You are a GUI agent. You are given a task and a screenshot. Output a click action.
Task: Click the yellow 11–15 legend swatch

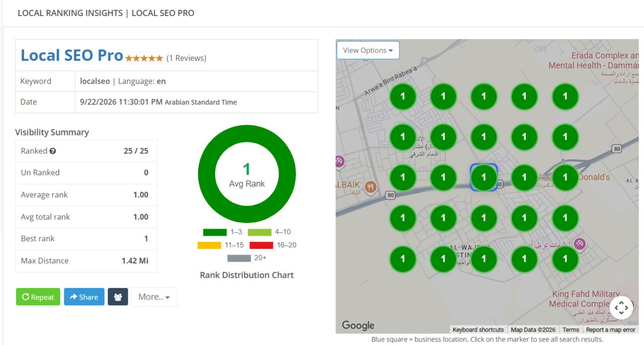point(209,245)
